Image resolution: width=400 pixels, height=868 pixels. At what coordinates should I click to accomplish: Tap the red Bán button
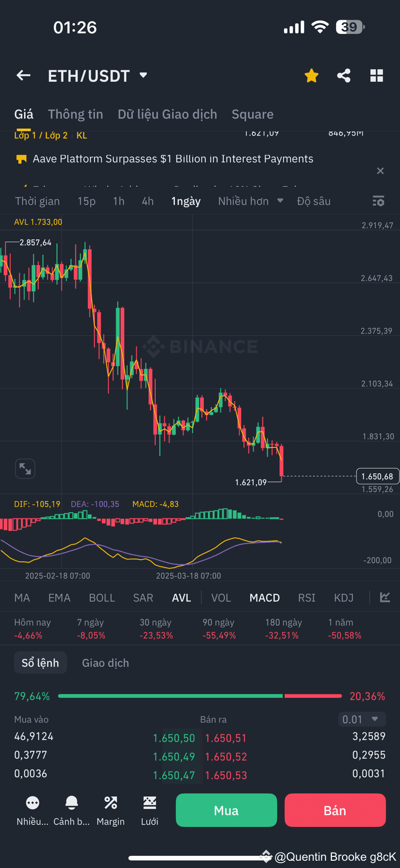335,810
